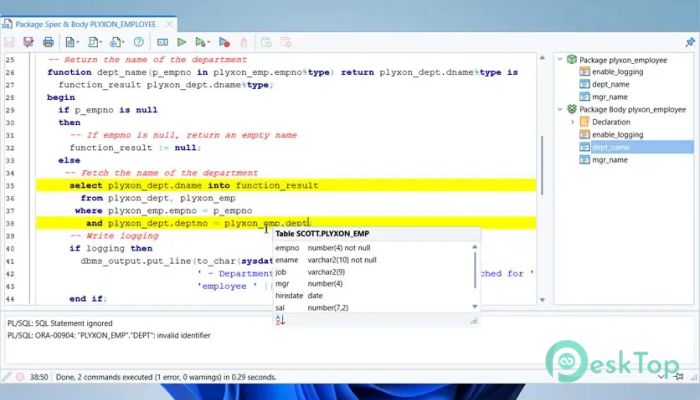The height and width of the screenshot is (400, 700).
Task: Collapse the Package plyxon_employee tree node
Action: (560, 59)
